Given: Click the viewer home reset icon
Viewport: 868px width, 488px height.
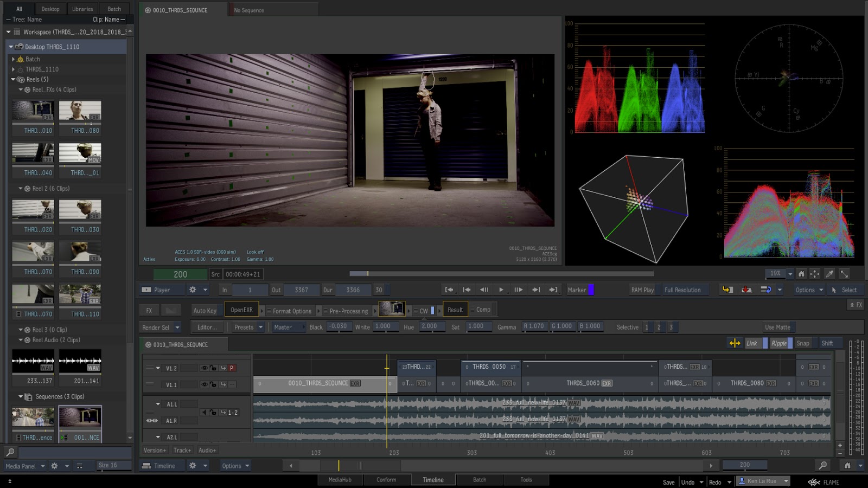Looking at the screenshot, I should point(801,274).
